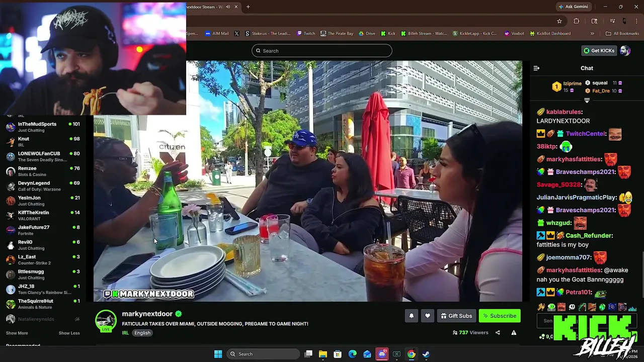Screen dimensions: 644x362
Task: Click the Show More link in the sidebar
Action: [17, 333]
